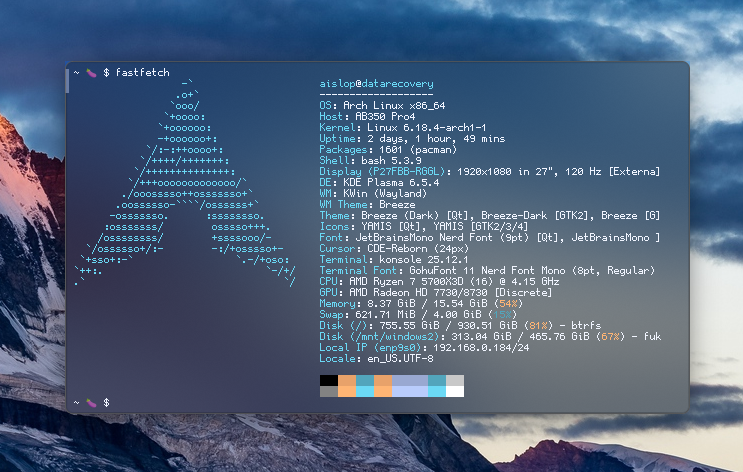This screenshot has height=472, width=743.
Task: Click the "WM: KWin (Wayland)" line
Action: pyautogui.click(x=373, y=193)
